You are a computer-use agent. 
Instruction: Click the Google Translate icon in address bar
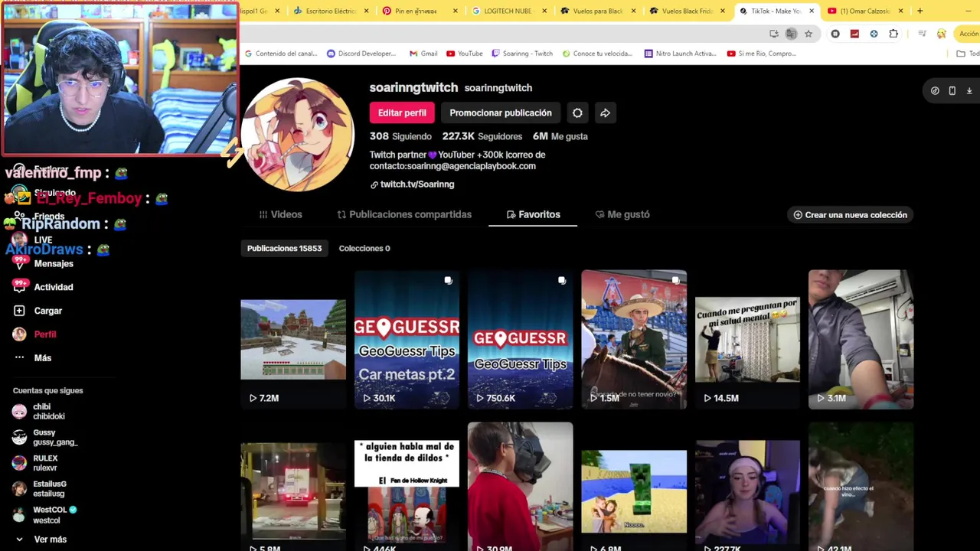(791, 34)
